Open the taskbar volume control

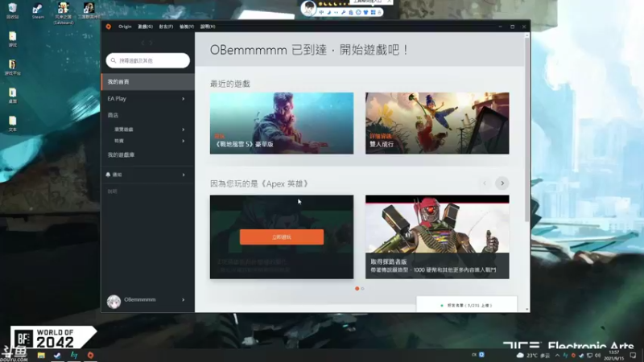point(597,355)
